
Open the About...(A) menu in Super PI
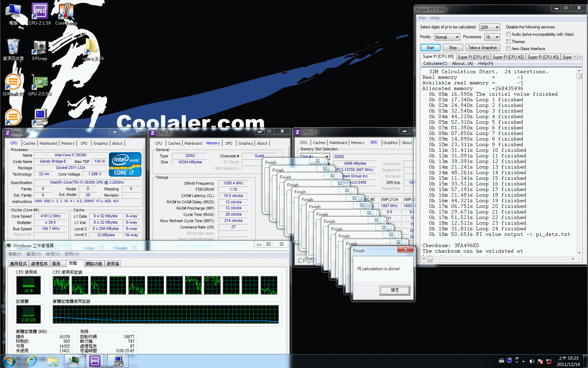[462, 63]
